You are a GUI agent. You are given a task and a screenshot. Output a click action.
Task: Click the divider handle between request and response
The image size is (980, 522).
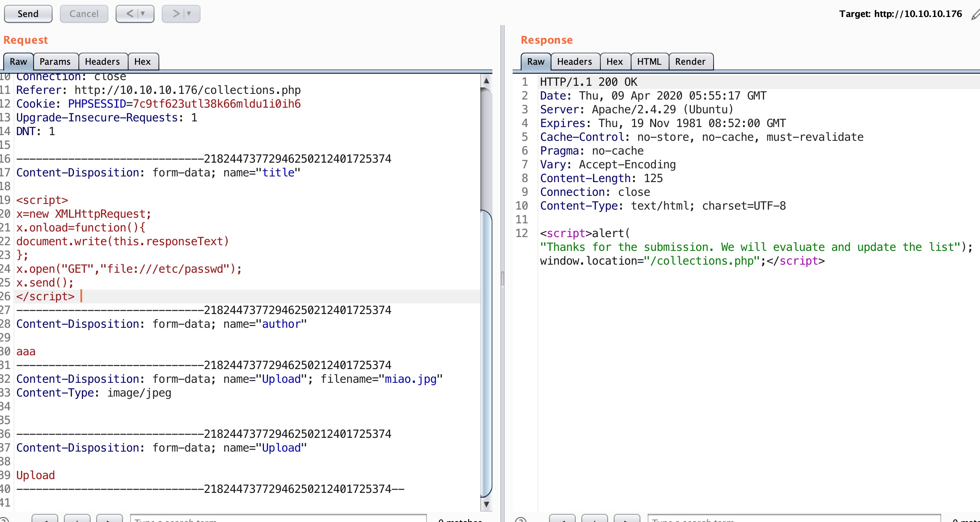coord(502,278)
